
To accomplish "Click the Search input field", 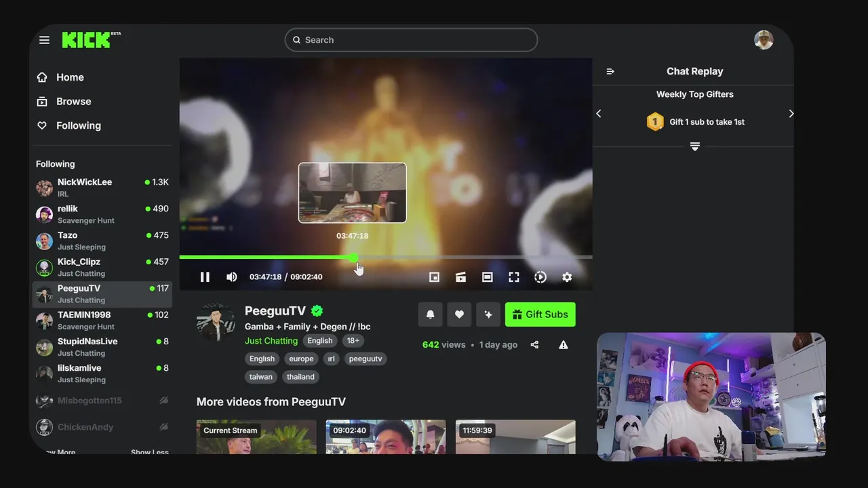I will tap(411, 40).
